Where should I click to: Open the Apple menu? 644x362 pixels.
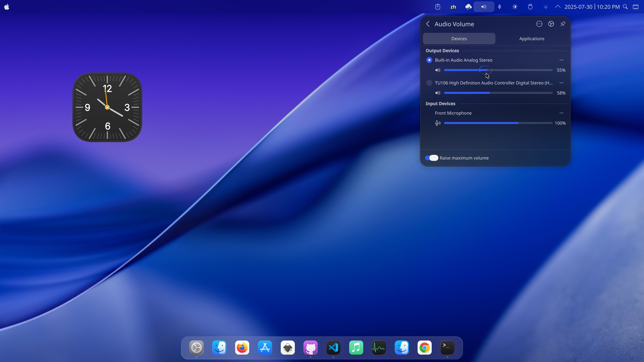click(7, 7)
